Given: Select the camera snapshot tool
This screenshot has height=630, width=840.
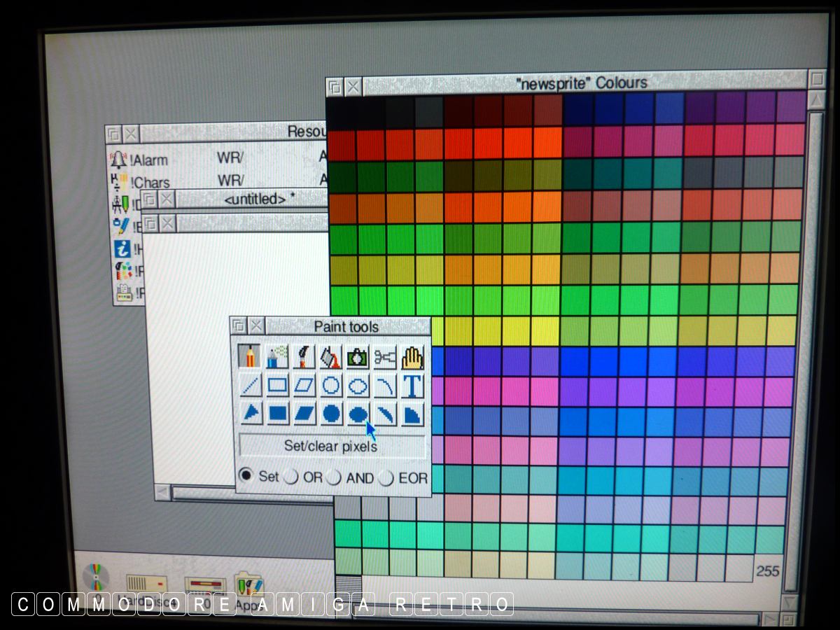Looking at the screenshot, I should click(358, 357).
